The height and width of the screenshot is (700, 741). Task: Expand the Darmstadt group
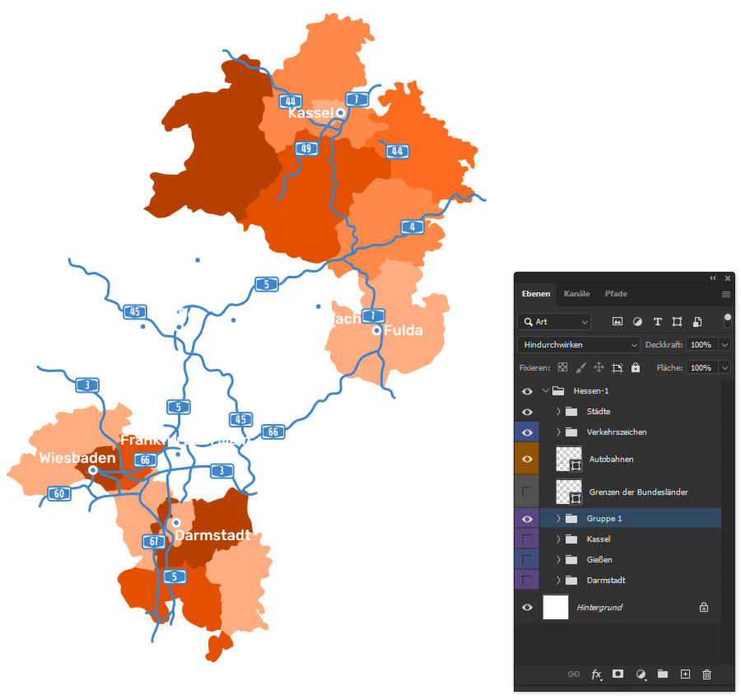[x=558, y=580]
